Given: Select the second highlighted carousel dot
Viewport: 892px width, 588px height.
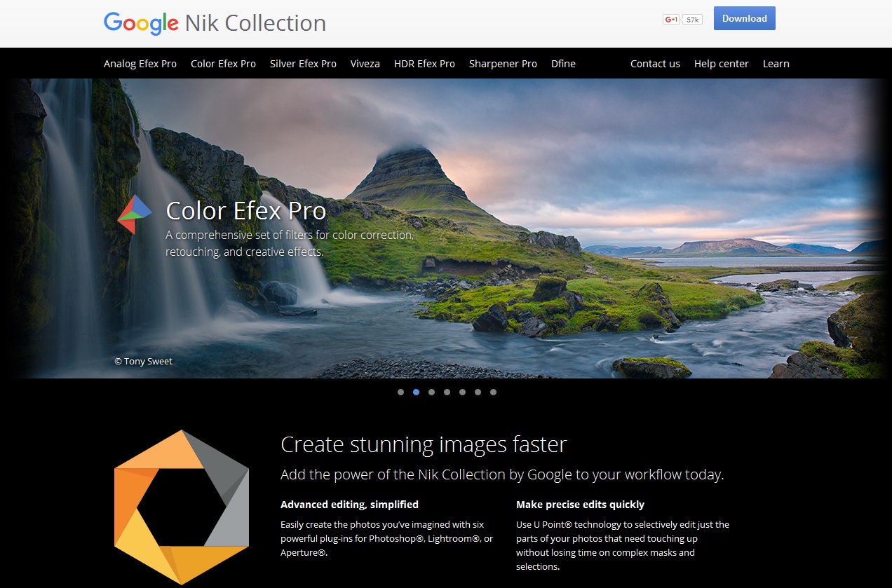Looking at the screenshot, I should (x=417, y=392).
